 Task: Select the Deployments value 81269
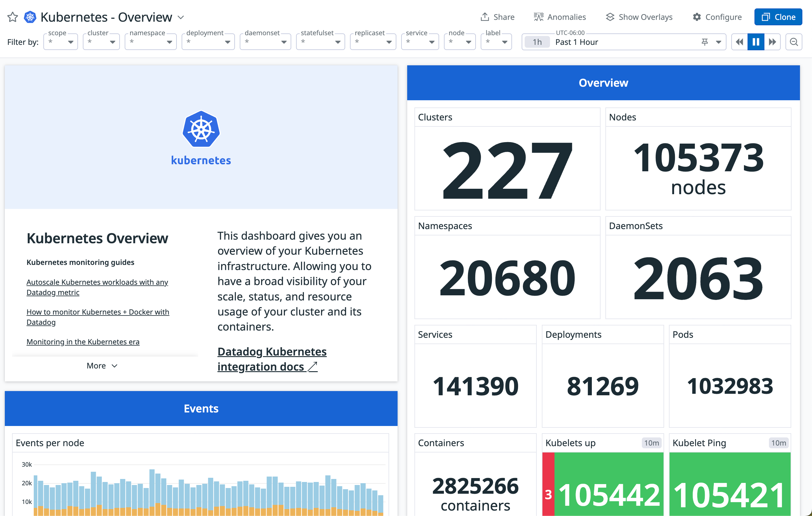click(x=603, y=386)
